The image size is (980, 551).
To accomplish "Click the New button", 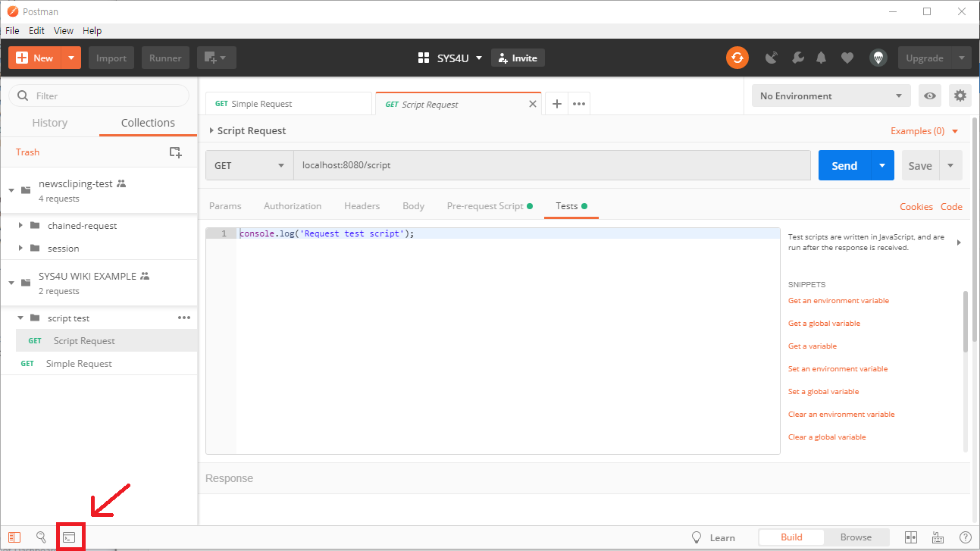I will (x=35, y=58).
